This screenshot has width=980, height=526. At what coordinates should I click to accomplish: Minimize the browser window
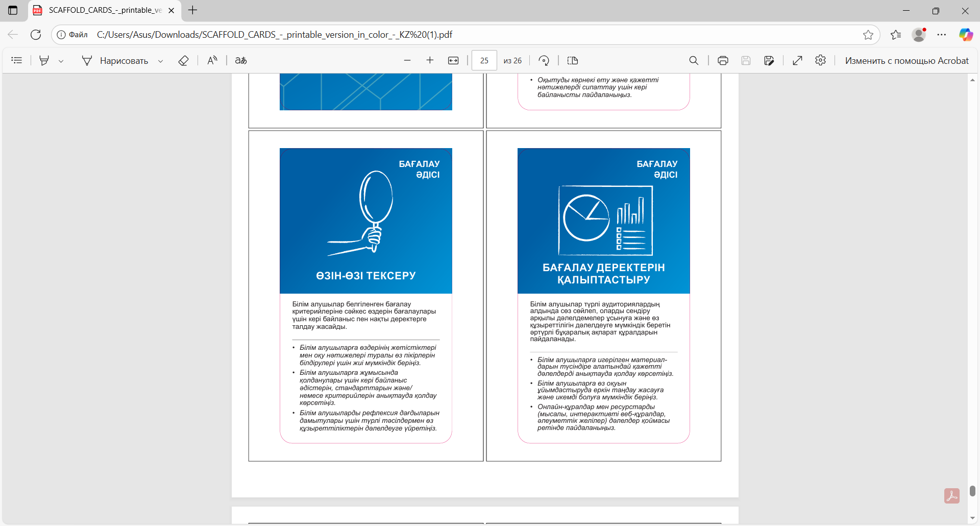pyautogui.click(x=906, y=10)
